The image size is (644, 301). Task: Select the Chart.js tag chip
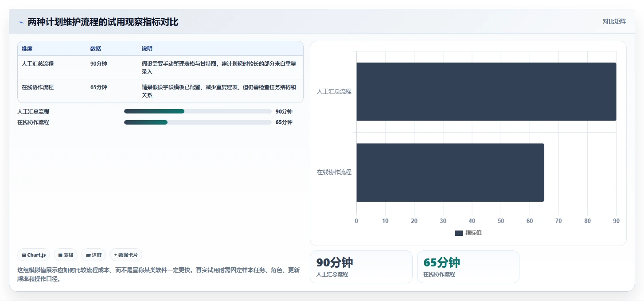(x=34, y=255)
